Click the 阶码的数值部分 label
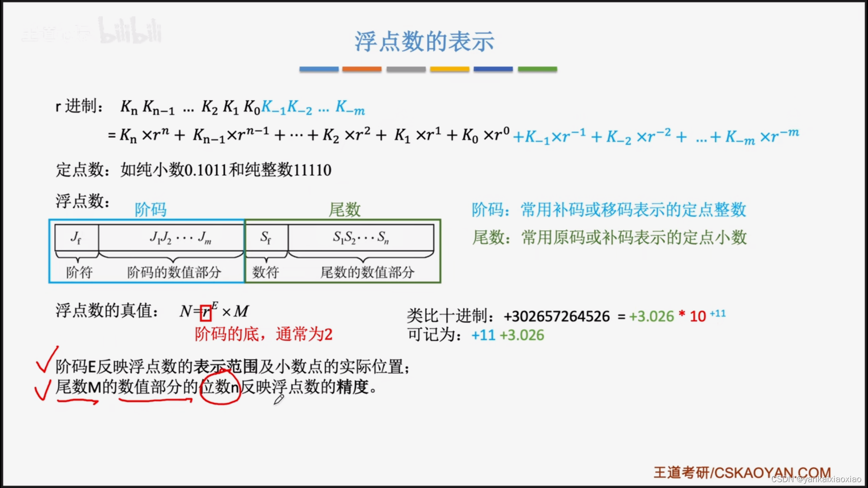The image size is (868, 488). pyautogui.click(x=174, y=272)
